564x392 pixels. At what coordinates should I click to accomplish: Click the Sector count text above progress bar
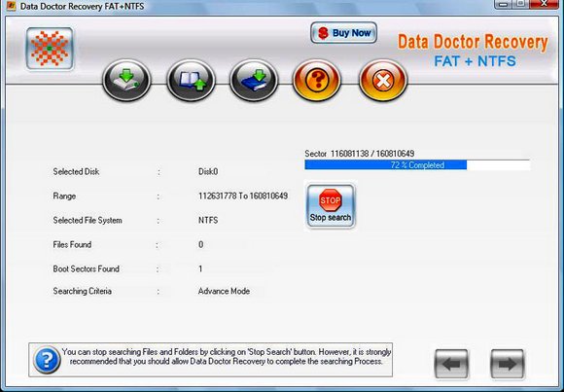click(x=360, y=154)
